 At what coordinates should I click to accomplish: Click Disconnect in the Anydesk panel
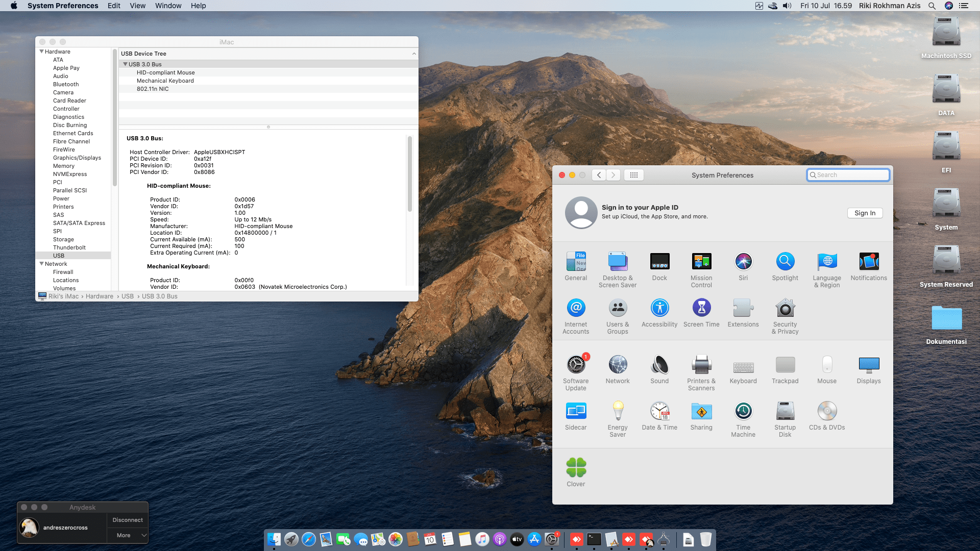point(127,520)
